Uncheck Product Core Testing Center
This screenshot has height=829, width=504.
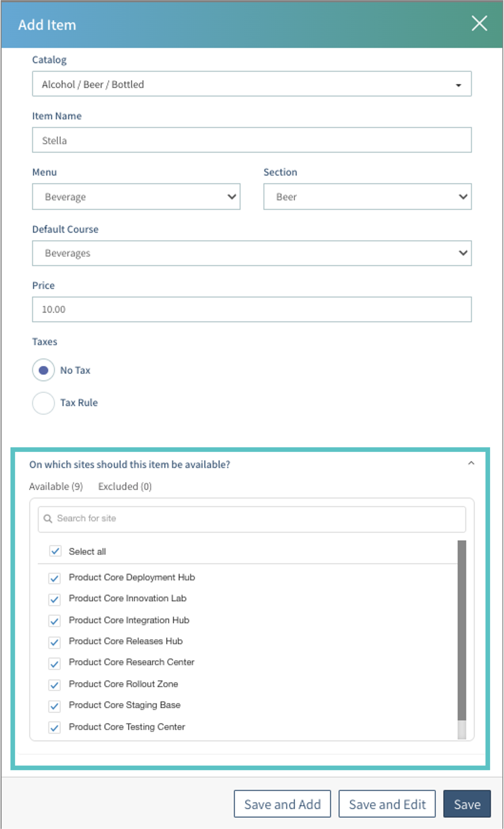click(x=54, y=728)
